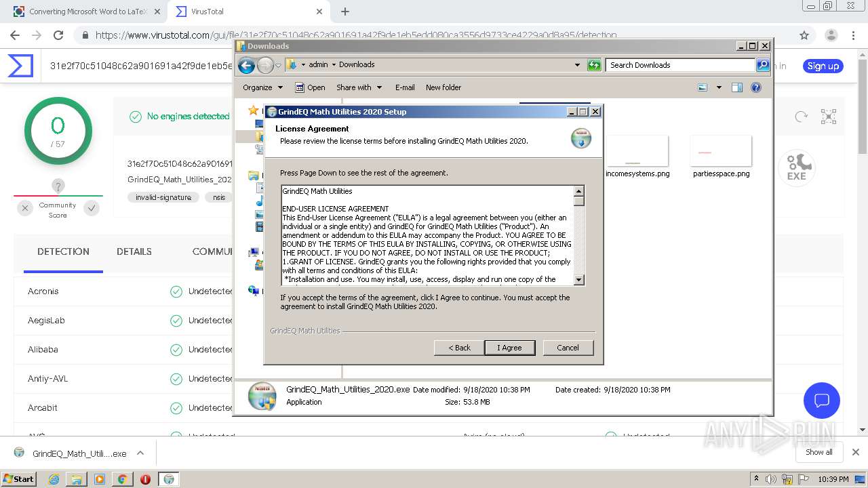Click the clock showing 10:39 PM
868x488 pixels.
tap(833, 479)
